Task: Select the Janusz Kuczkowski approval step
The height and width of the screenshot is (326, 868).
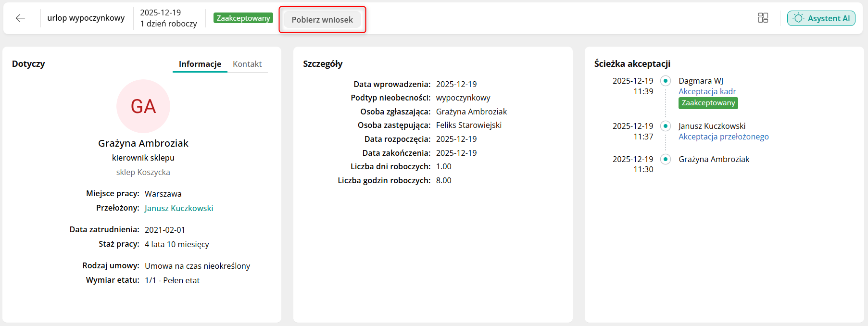Action: 712,125
